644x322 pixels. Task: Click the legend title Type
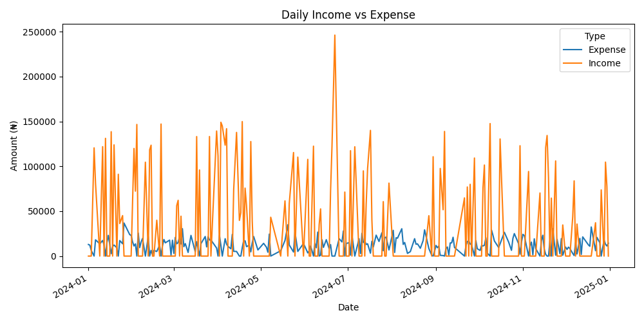tap(594, 37)
